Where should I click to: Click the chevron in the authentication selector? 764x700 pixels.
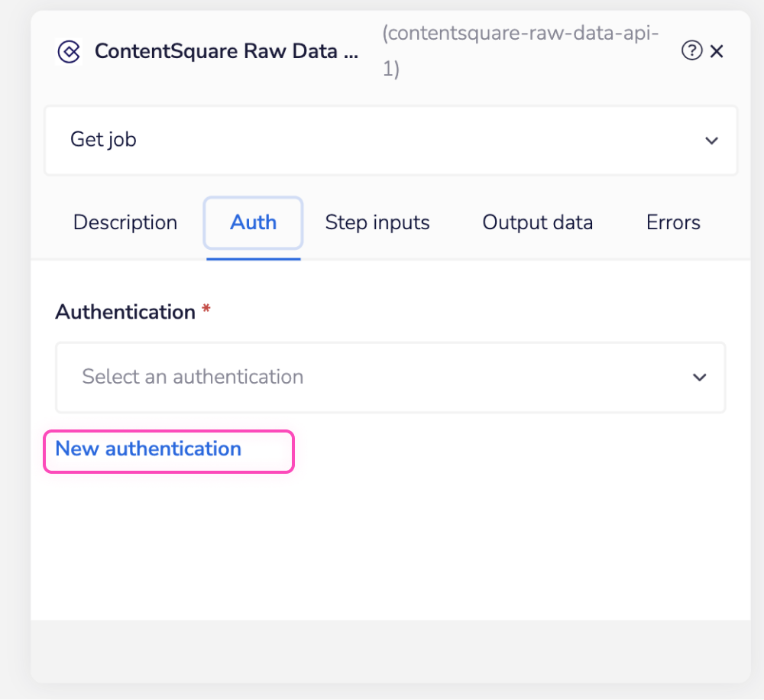point(699,377)
